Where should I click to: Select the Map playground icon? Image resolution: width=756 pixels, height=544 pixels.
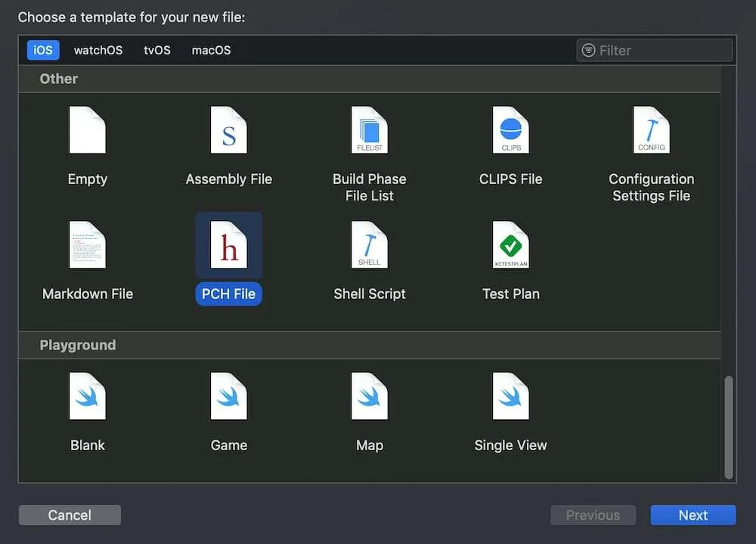[x=370, y=396]
